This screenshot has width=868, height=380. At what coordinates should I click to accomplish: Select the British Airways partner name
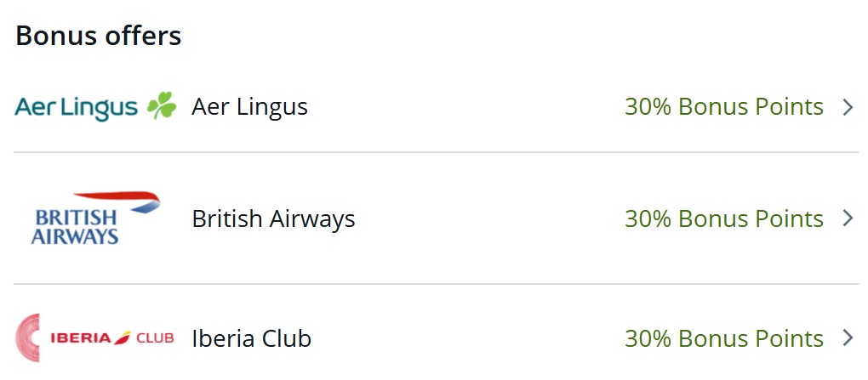pos(273,219)
